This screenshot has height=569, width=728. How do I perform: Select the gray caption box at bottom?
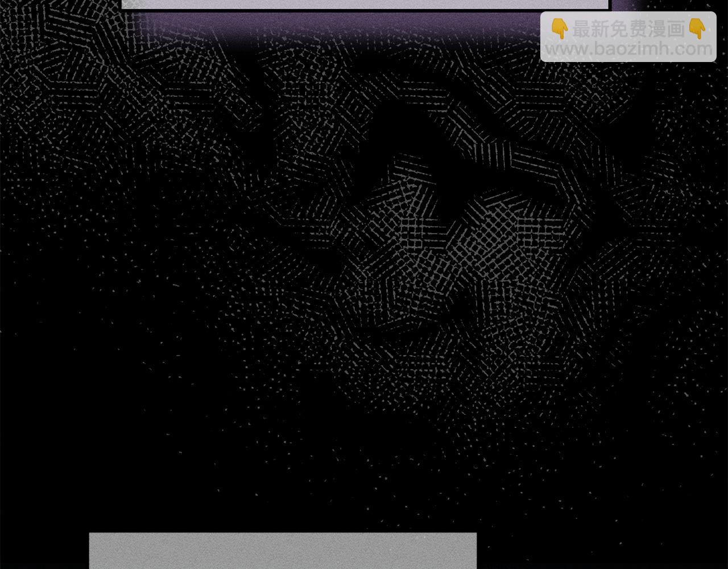point(283,551)
